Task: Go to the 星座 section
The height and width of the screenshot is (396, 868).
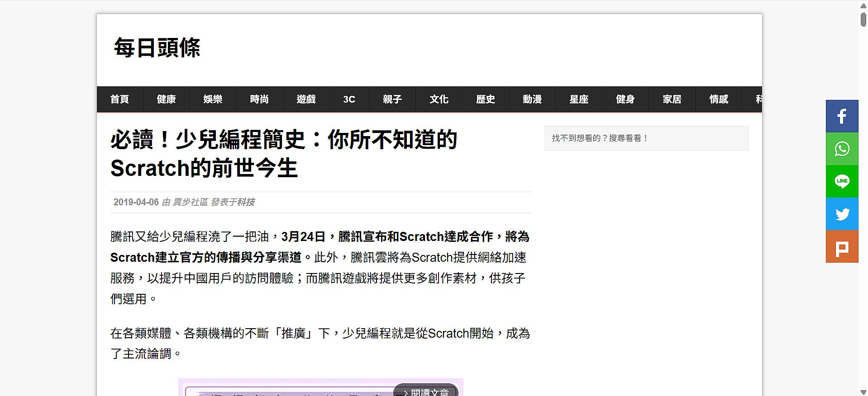Action: tap(579, 99)
